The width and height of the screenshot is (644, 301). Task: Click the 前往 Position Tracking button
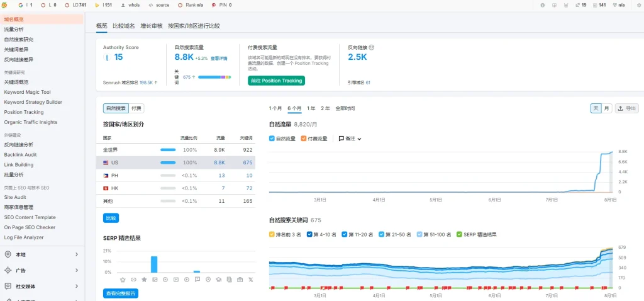click(277, 81)
